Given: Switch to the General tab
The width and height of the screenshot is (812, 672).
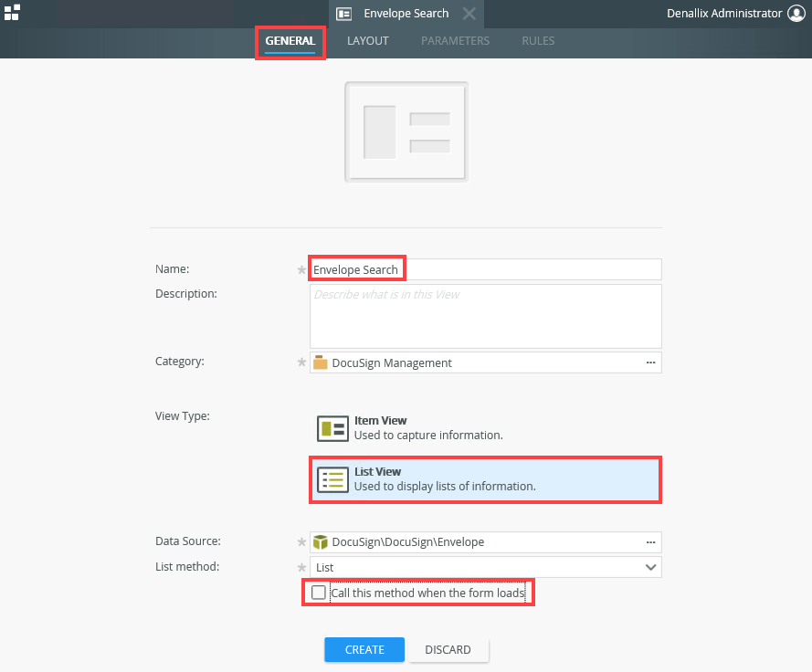Looking at the screenshot, I should [290, 41].
